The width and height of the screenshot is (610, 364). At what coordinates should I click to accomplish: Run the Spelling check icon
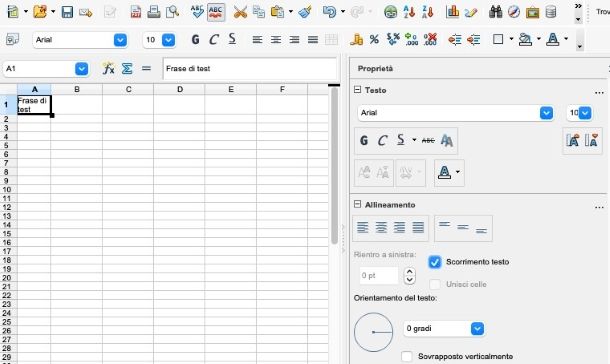point(197,12)
